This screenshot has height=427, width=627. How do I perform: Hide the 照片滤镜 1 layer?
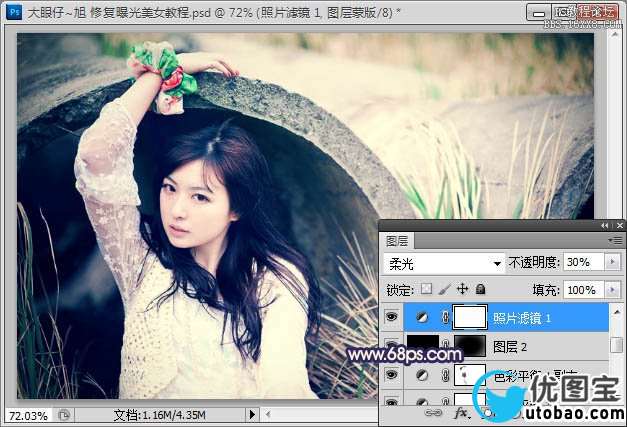tap(391, 317)
